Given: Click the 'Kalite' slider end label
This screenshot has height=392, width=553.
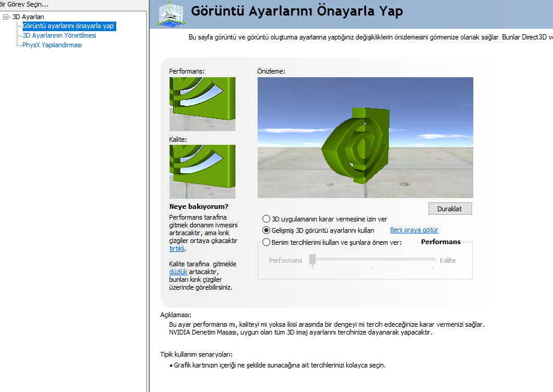Looking at the screenshot, I should point(448,260).
